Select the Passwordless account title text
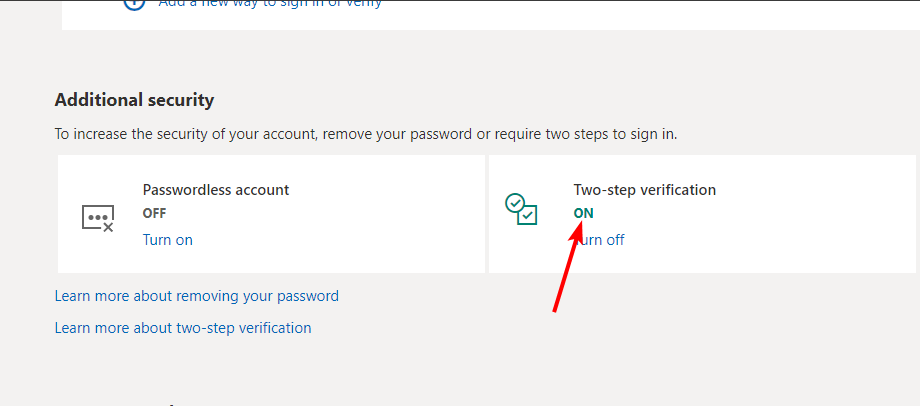The image size is (920, 406). coord(216,190)
